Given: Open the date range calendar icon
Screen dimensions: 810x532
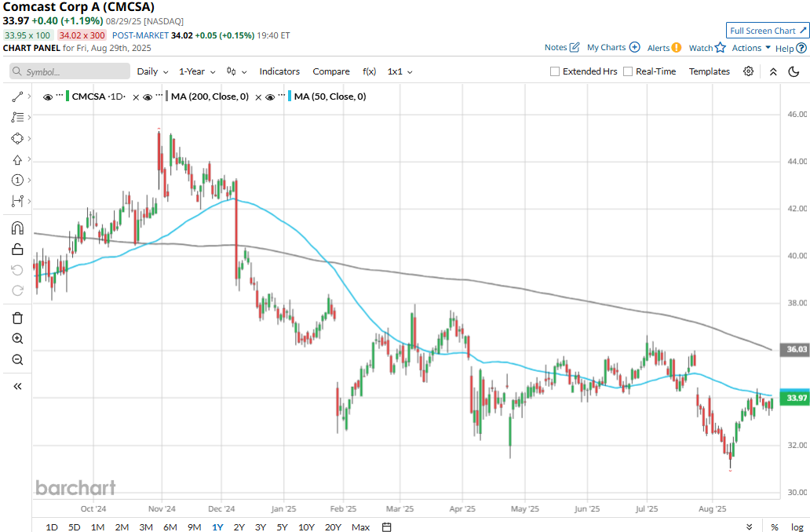Looking at the screenshot, I should click(x=386, y=527).
